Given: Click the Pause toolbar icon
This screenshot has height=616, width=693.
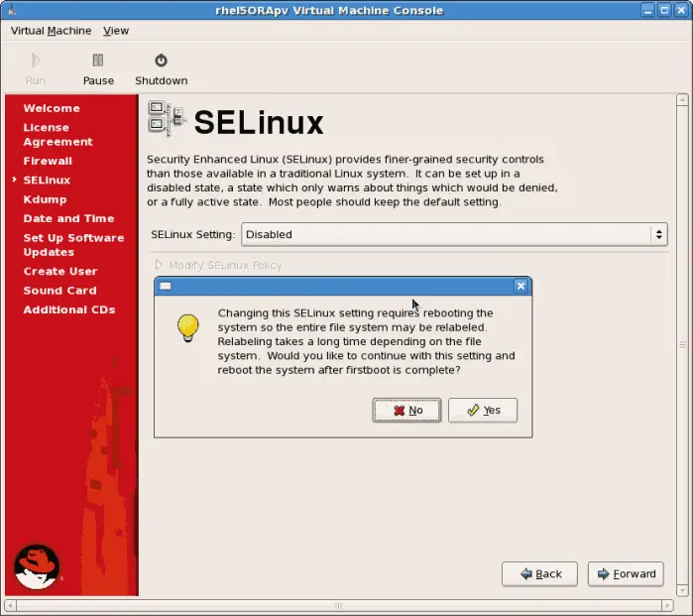Looking at the screenshot, I should [97, 62].
